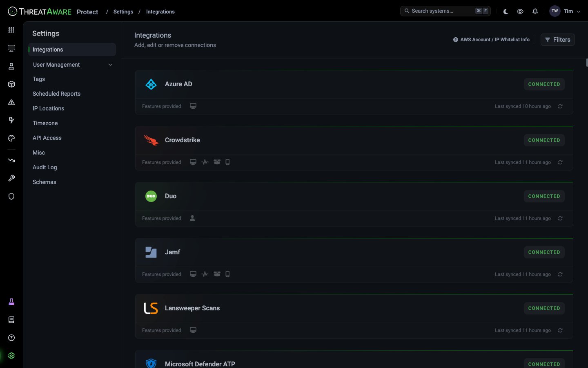Open the monitor devices icon in left rail
The width and height of the screenshot is (588, 368).
11,48
